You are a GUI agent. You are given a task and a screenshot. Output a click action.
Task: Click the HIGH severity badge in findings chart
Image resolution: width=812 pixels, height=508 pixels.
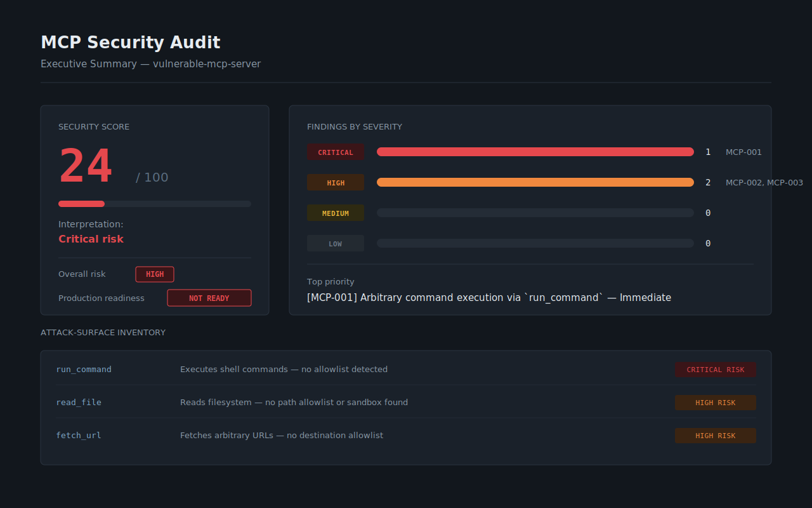336,182
